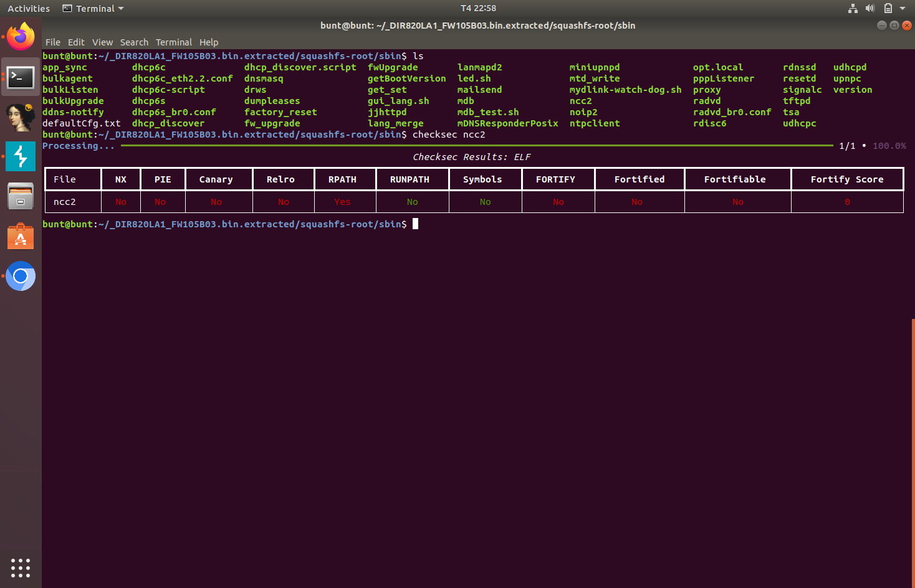Click the fwUpgrade filename
This screenshot has height=588, width=915.
pos(393,67)
